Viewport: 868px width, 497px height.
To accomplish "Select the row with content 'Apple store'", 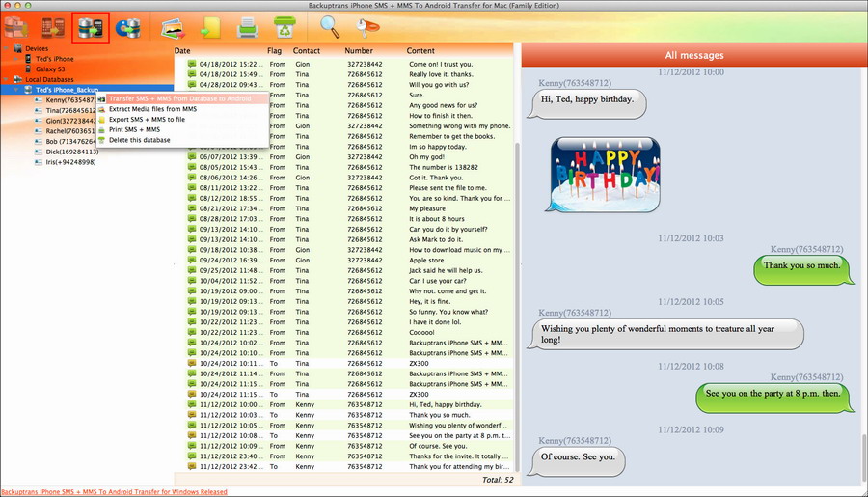I will coord(343,261).
